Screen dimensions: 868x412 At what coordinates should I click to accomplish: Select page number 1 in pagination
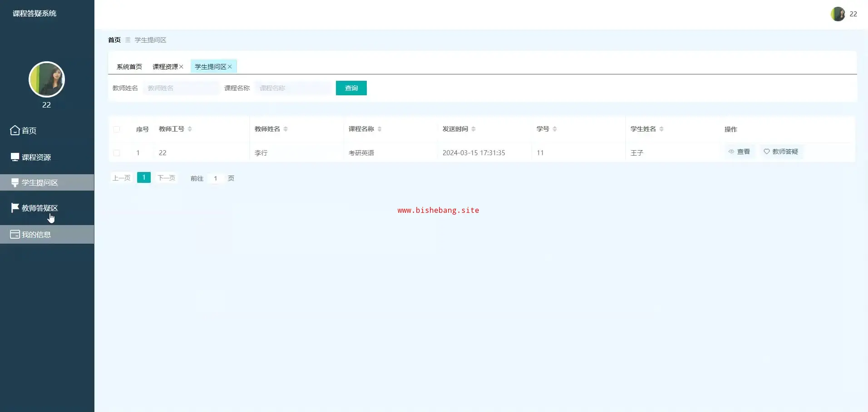coord(144,177)
